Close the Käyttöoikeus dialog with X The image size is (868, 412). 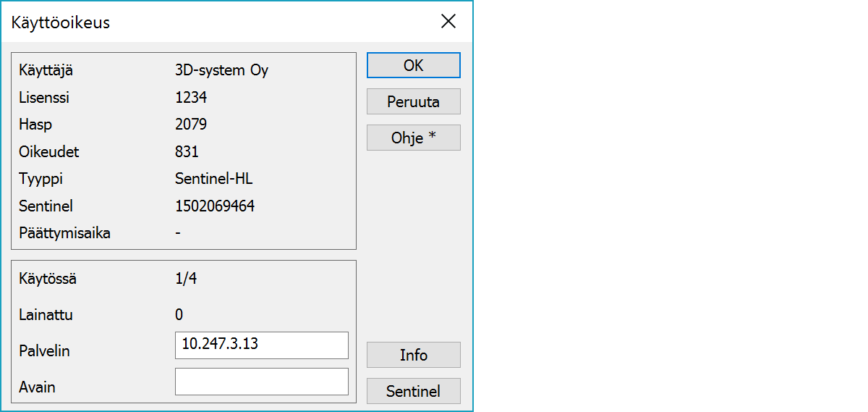click(x=448, y=22)
